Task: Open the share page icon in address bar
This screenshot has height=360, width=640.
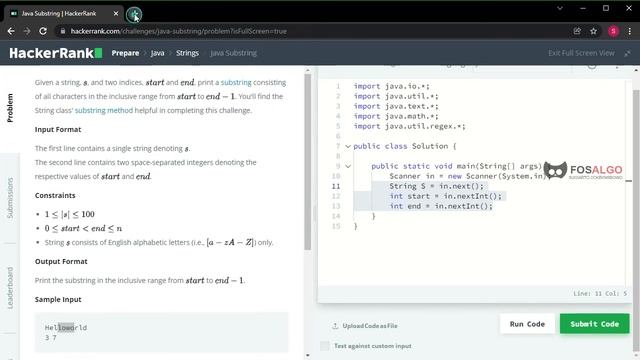Action: [x=577, y=31]
